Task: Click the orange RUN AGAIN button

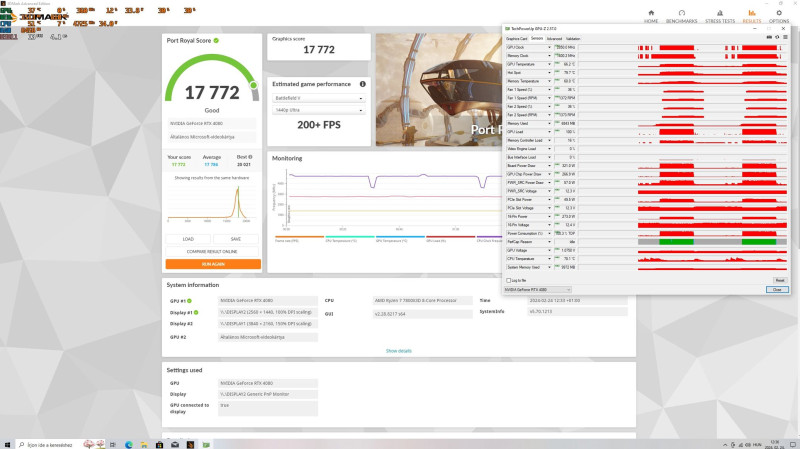Action: pyautogui.click(x=213, y=264)
